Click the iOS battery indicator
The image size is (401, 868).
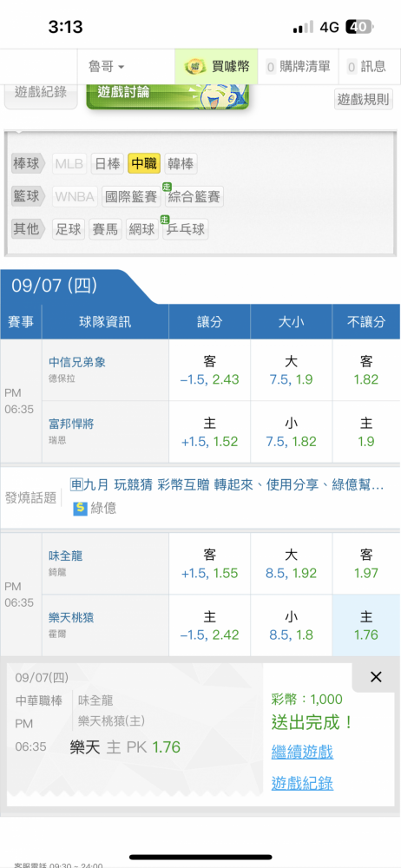[360, 27]
